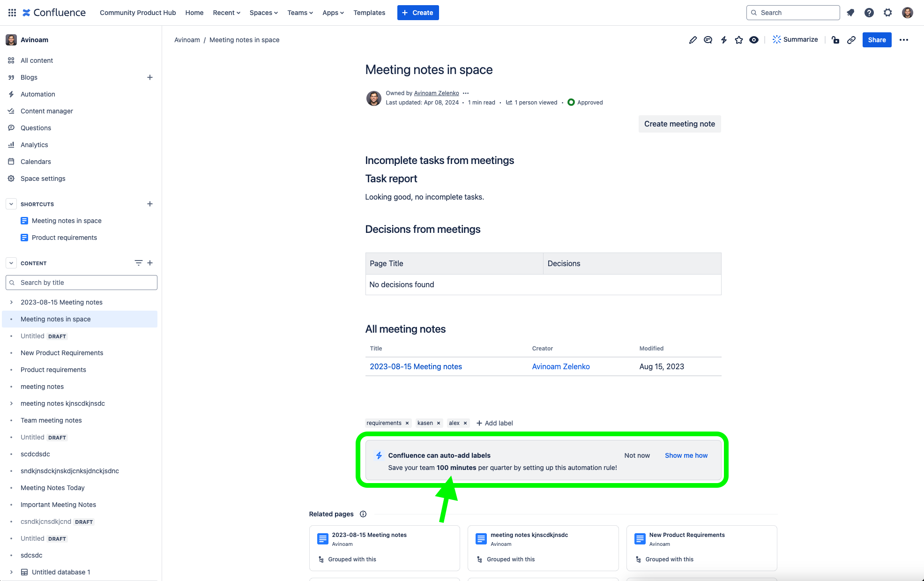The image size is (924, 581).
Task: Open the Recent dropdown
Action: [226, 13]
